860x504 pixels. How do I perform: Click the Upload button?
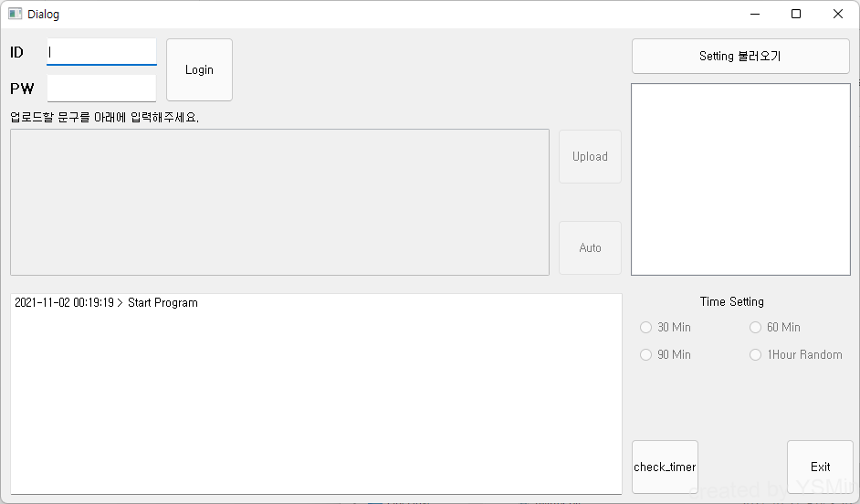[590, 156]
